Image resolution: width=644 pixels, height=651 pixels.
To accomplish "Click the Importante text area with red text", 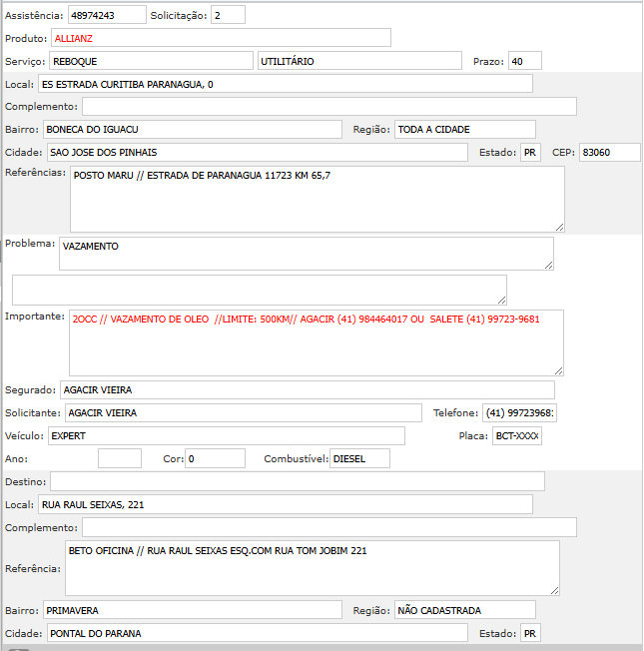I will point(316,342).
